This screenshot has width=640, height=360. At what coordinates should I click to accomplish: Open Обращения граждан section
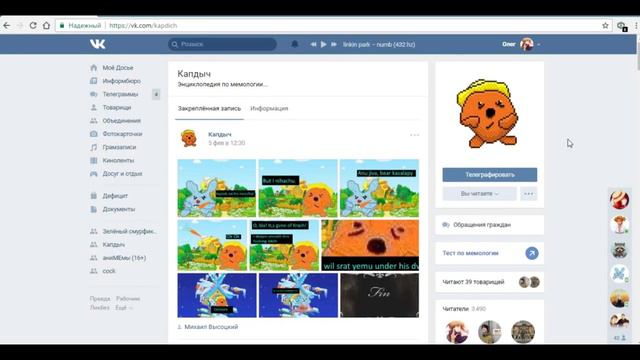tap(490, 225)
